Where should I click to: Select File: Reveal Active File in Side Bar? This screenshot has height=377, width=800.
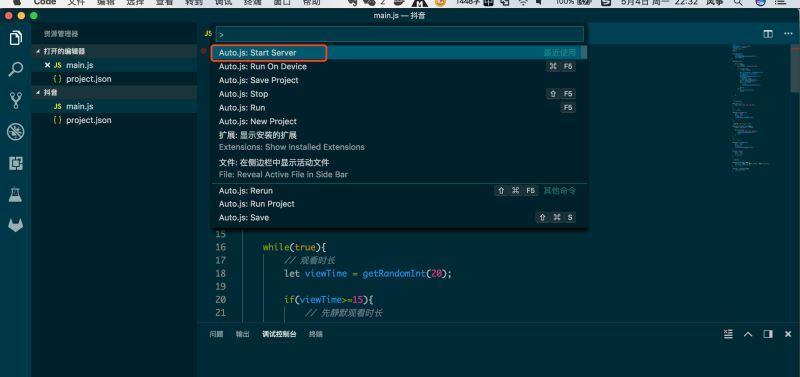399,168
